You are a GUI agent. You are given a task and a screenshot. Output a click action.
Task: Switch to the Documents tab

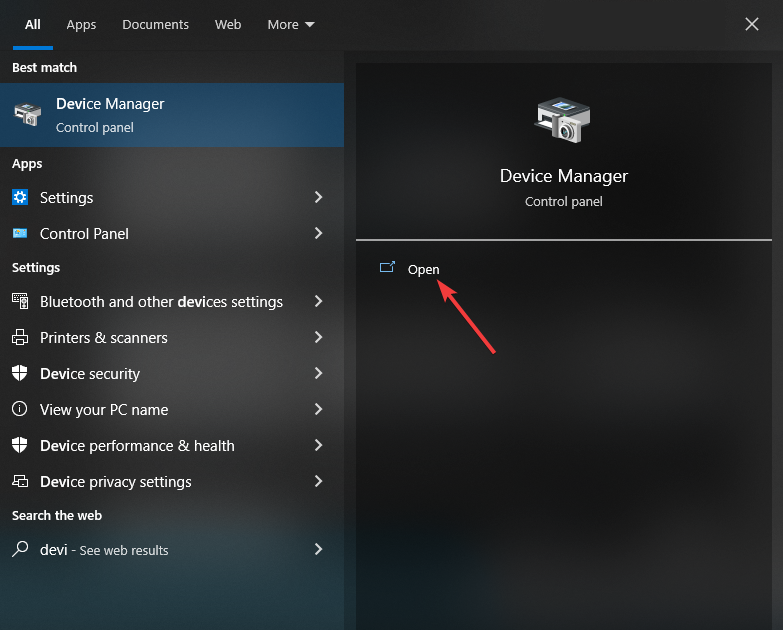click(155, 24)
